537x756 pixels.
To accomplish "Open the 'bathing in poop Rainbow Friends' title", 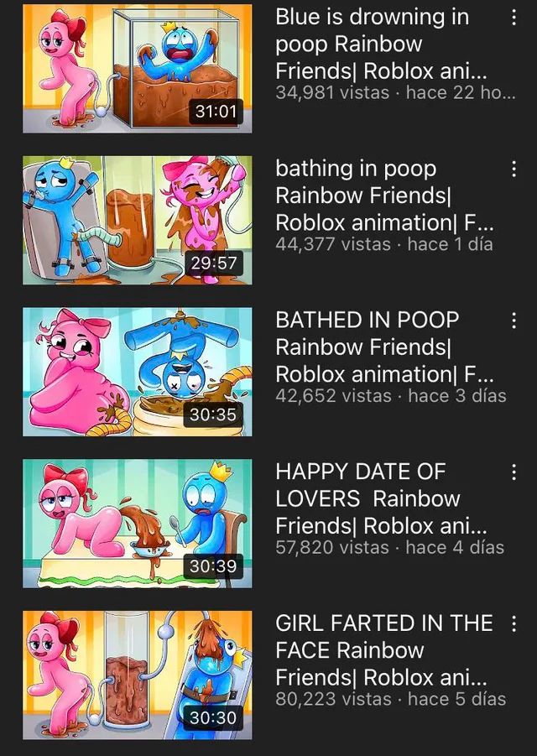I will (x=384, y=196).
